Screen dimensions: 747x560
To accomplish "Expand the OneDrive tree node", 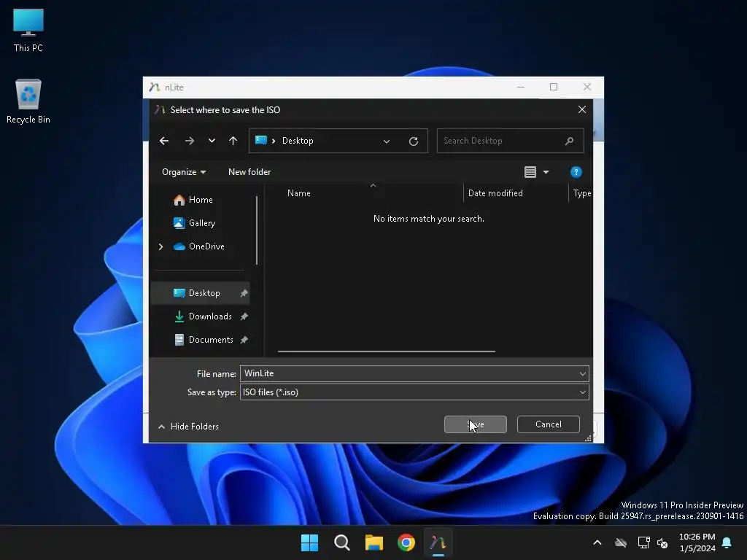I will [161, 246].
